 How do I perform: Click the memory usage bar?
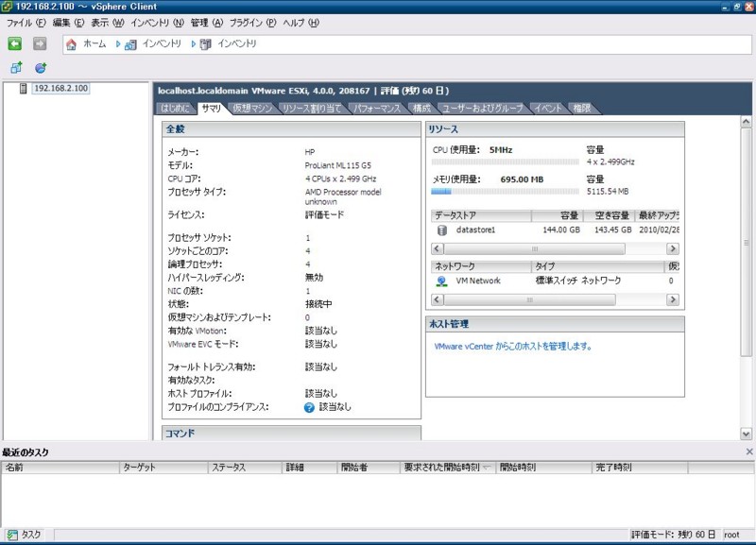tap(505, 192)
